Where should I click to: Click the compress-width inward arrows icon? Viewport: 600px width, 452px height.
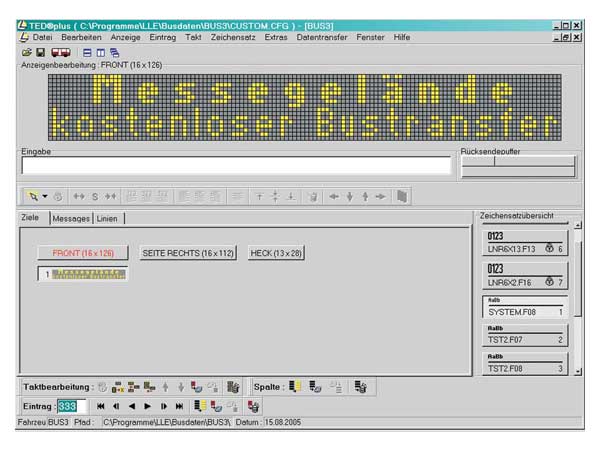(x=111, y=196)
